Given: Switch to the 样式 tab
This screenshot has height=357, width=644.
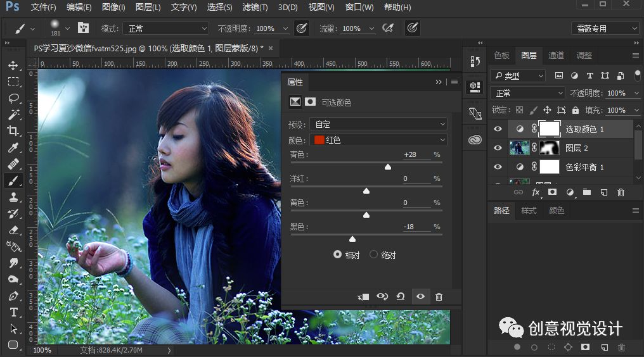Looking at the screenshot, I should [x=529, y=210].
